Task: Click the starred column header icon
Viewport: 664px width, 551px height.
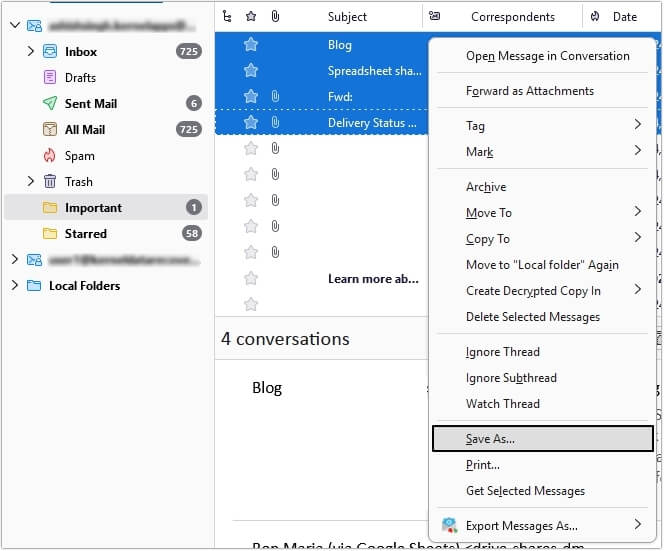Action: click(x=251, y=17)
